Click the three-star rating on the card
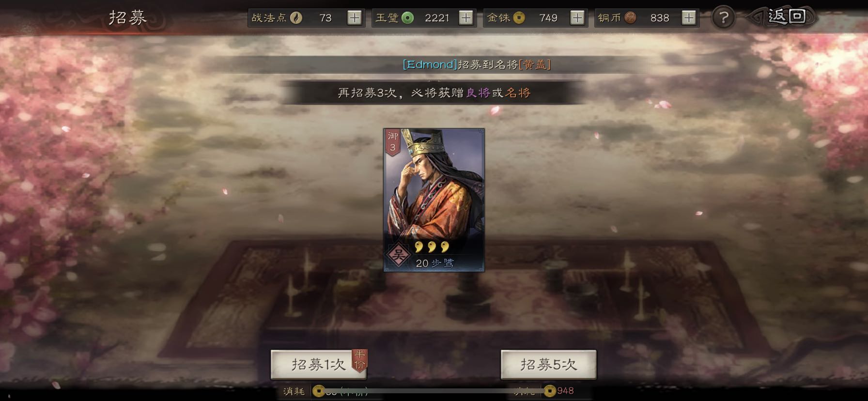Viewport: 868px width, 401px height. click(432, 247)
